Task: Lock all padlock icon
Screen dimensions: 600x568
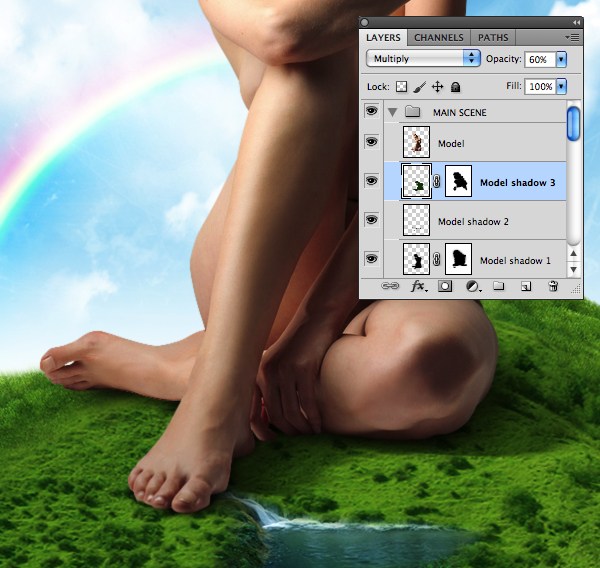Action: [x=455, y=87]
